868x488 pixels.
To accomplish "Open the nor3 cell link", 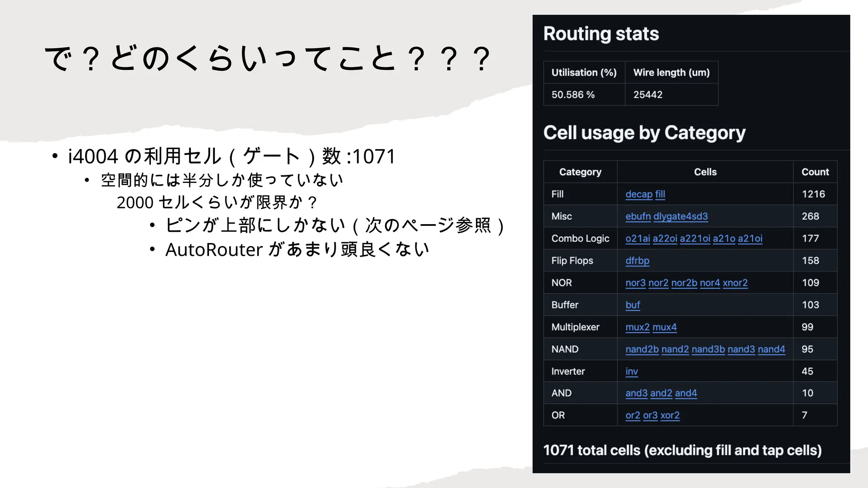I will [x=636, y=283].
